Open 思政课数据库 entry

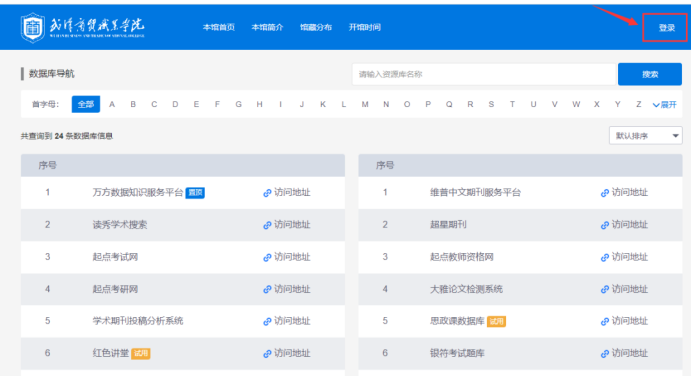tap(457, 321)
